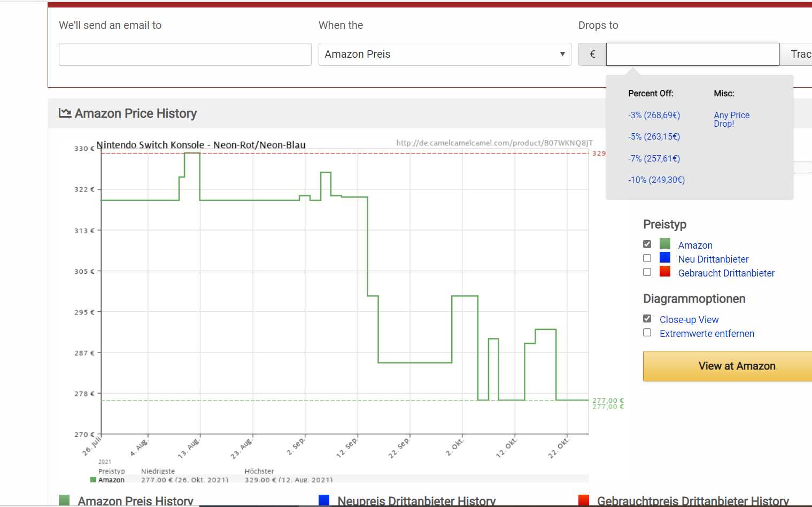The image size is (812, 507).
Task: Click the Preistyp section heading
Action: click(664, 225)
